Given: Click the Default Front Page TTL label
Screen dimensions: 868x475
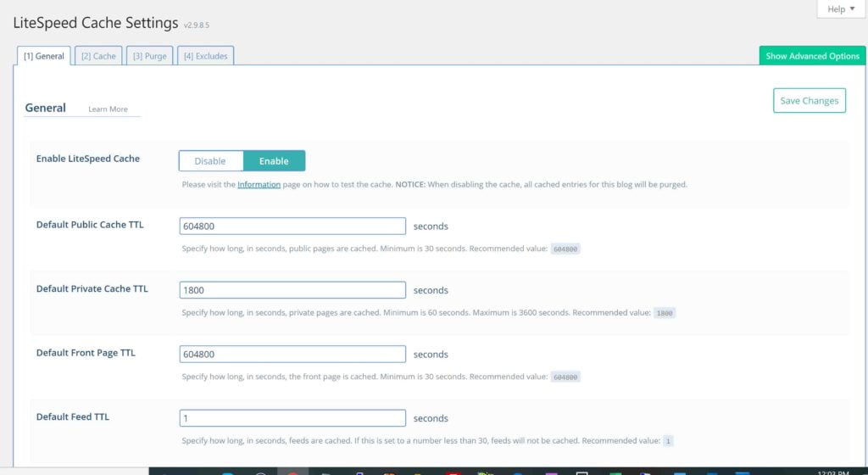Looking at the screenshot, I should point(86,353).
